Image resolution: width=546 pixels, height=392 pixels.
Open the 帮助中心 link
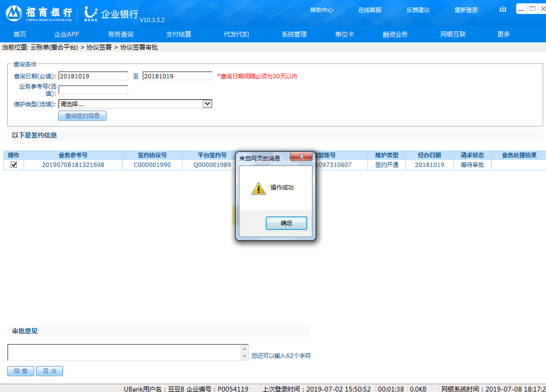click(x=322, y=10)
